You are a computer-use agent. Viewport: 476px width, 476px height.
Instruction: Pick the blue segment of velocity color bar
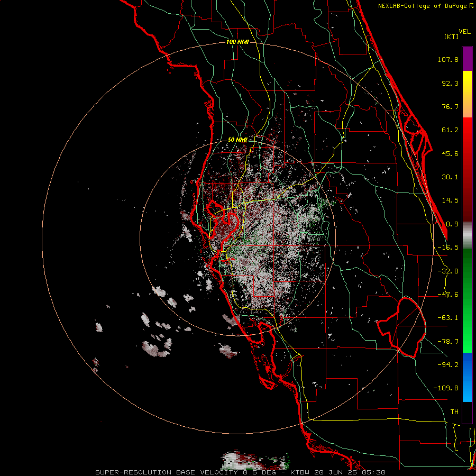pyautogui.click(x=467, y=377)
